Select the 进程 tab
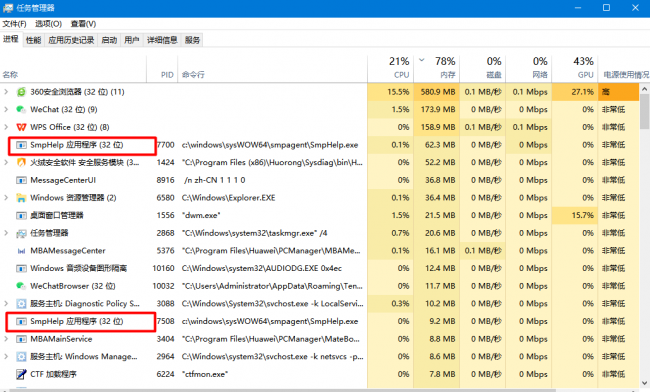650x392 pixels. (x=11, y=39)
